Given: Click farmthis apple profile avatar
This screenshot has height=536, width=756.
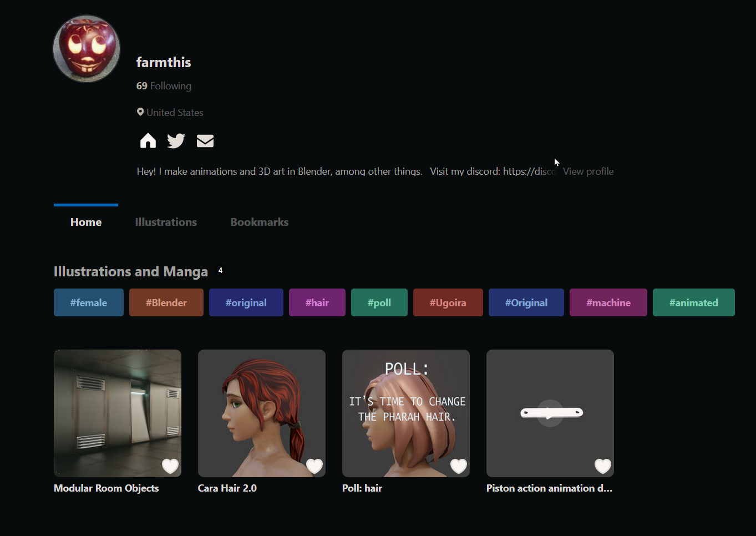Looking at the screenshot, I should point(87,49).
